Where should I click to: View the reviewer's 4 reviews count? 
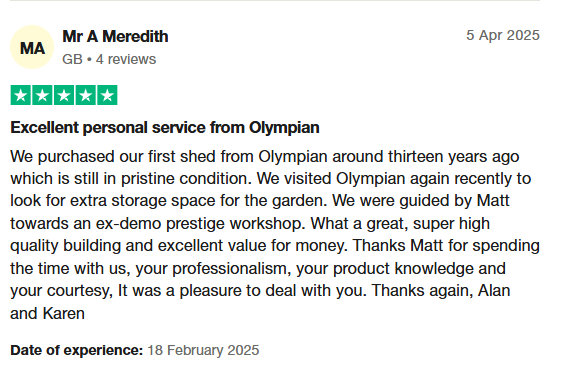[126, 59]
